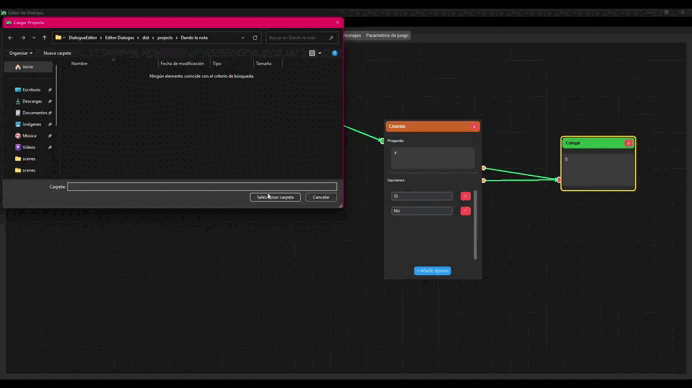Delete the orange question node
This screenshot has height=388, width=692.
[474, 127]
